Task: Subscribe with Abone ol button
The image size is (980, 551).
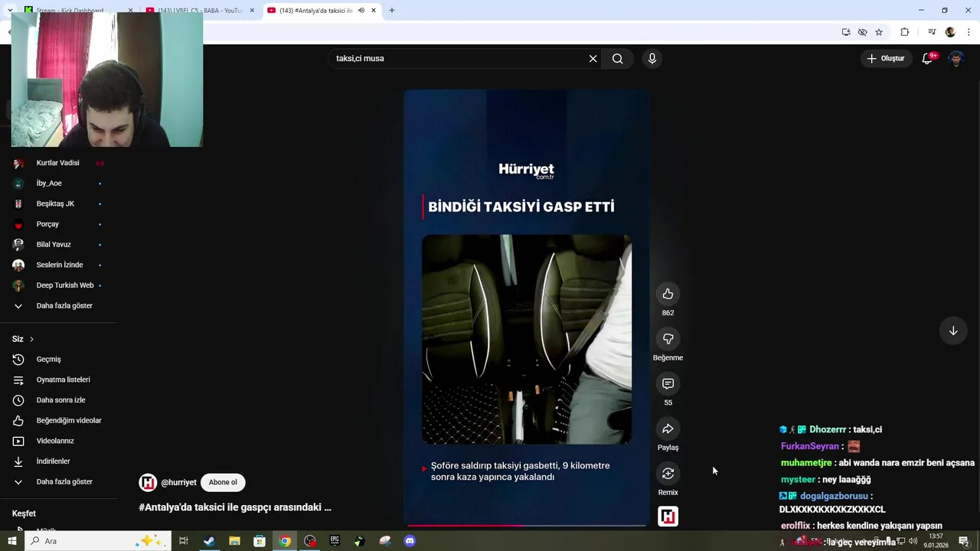Action: pyautogui.click(x=223, y=482)
